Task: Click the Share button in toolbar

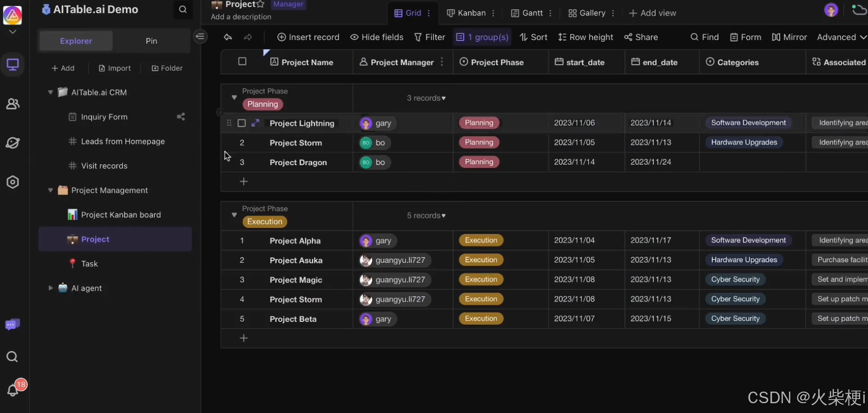Action: click(641, 37)
